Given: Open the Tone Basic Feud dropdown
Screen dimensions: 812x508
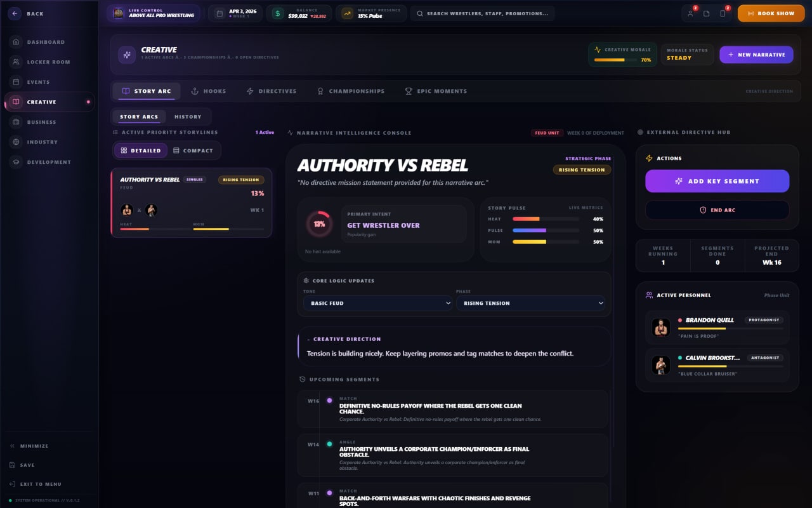Looking at the screenshot, I should tap(377, 303).
